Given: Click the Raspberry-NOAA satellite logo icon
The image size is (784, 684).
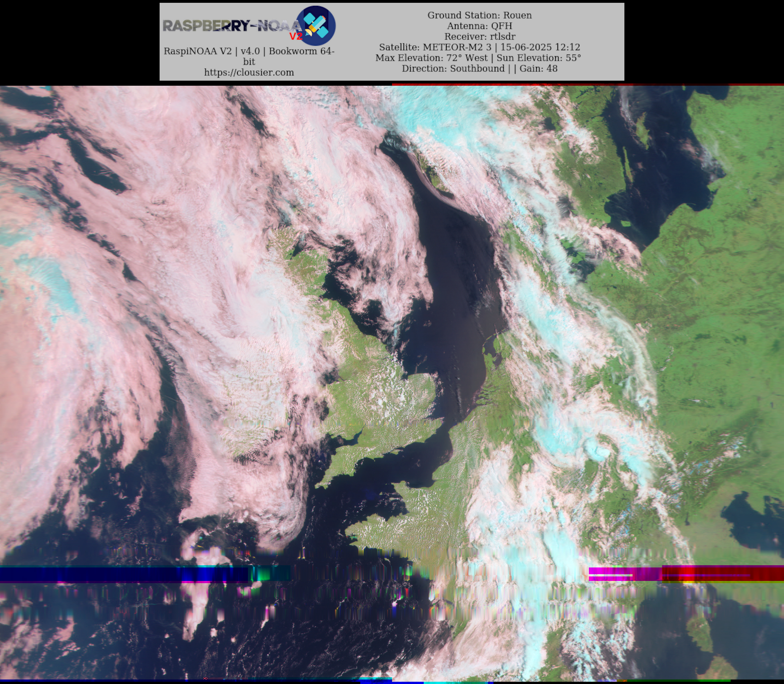Looking at the screenshot, I should (x=316, y=25).
